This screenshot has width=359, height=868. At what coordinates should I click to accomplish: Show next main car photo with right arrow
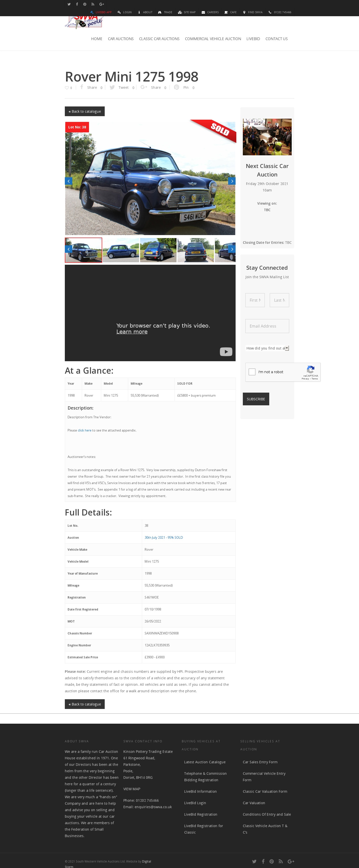click(232, 181)
